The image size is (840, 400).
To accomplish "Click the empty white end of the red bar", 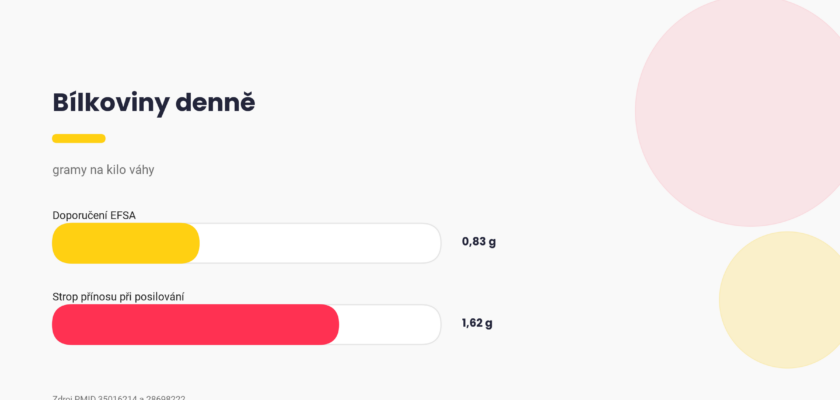I will pos(390,324).
